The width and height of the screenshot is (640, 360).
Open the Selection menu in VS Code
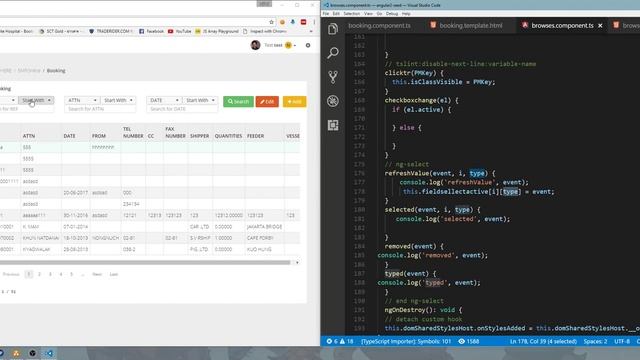click(x=351, y=13)
